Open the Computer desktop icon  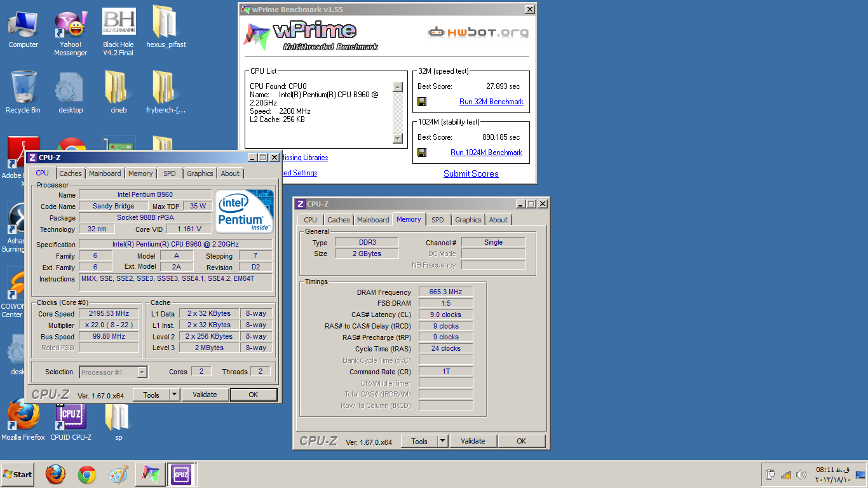click(x=23, y=29)
